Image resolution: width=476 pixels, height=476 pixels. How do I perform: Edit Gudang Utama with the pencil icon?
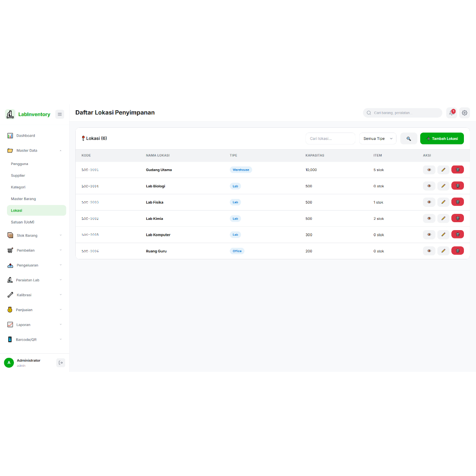(x=443, y=170)
